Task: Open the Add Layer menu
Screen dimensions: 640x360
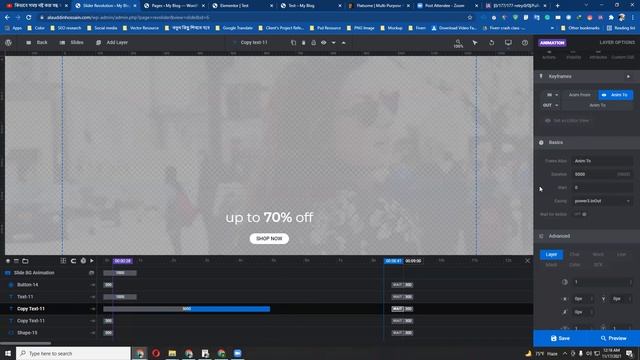Action: pos(112,42)
